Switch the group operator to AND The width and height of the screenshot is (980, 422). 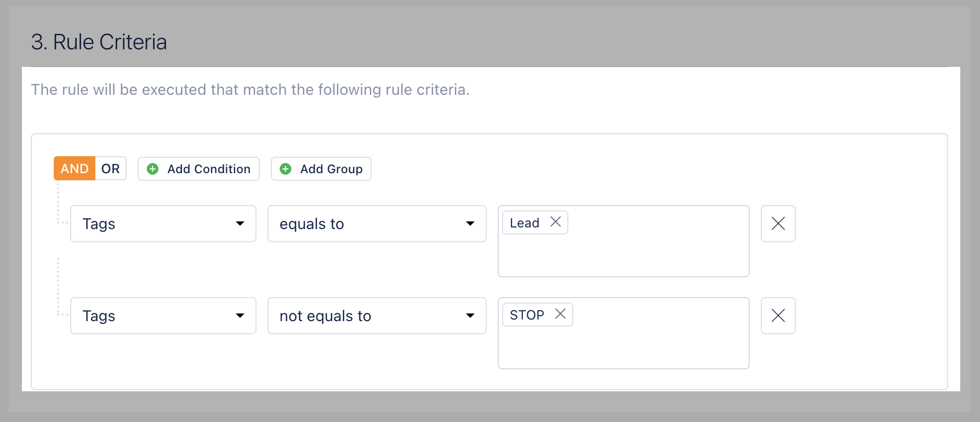(x=75, y=169)
